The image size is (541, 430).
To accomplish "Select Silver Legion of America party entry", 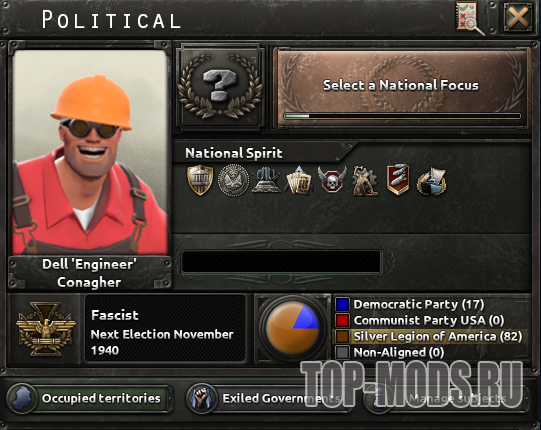I will [430, 336].
